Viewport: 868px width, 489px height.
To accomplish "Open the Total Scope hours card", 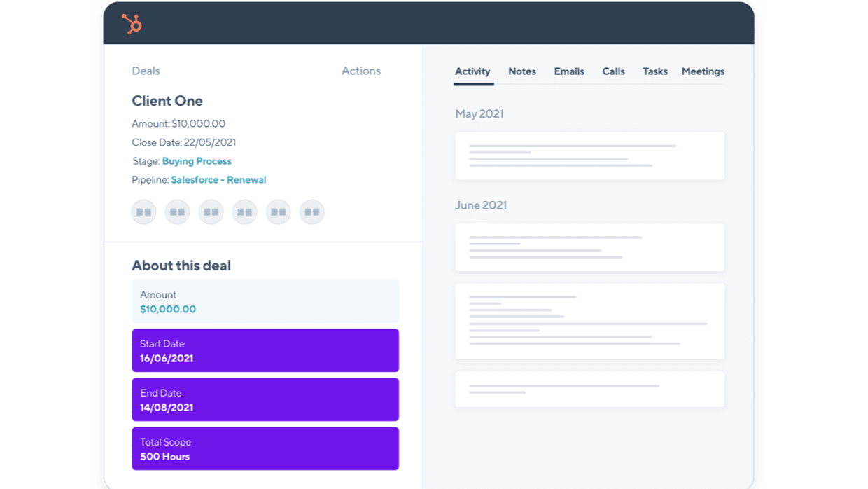I will [265, 448].
